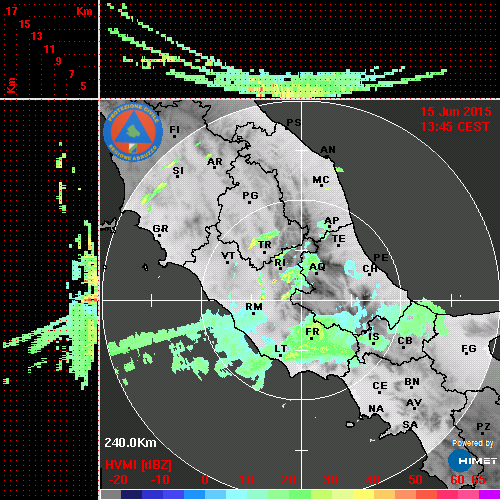Click the FR label in yellow echo
This screenshot has width=500, height=500.
click(x=312, y=332)
